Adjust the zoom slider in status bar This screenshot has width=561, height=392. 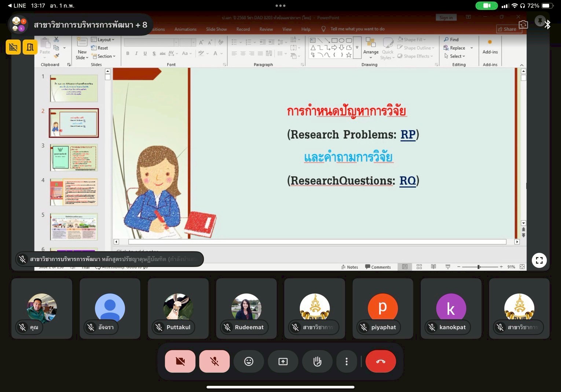478,267
